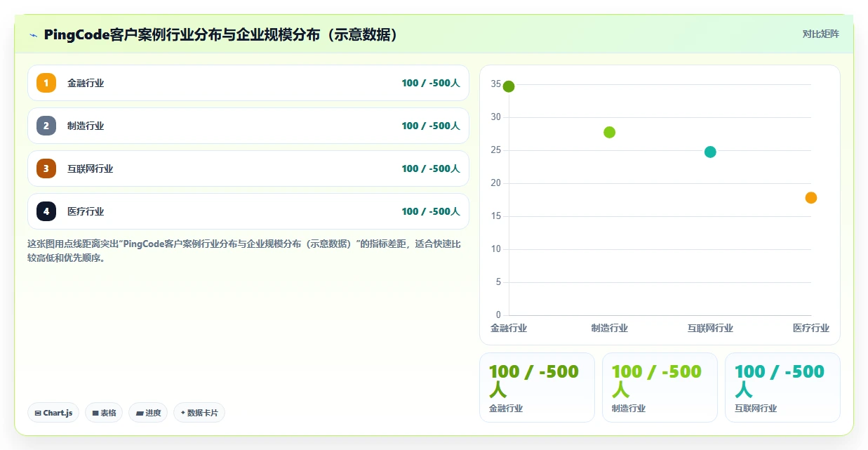
Task: Click the description paragraph starting with 这张图用点线距离
Action: coord(244,251)
